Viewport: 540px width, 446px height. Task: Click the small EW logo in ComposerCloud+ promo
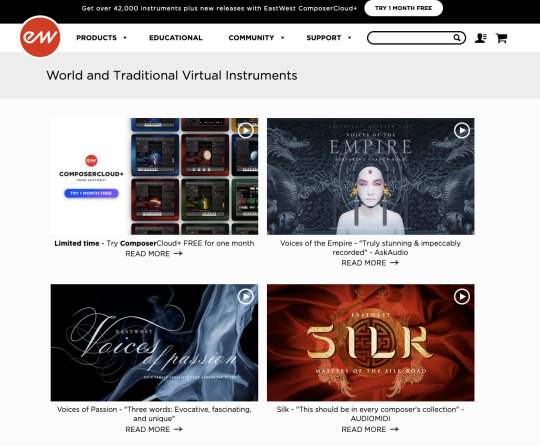coord(91,160)
